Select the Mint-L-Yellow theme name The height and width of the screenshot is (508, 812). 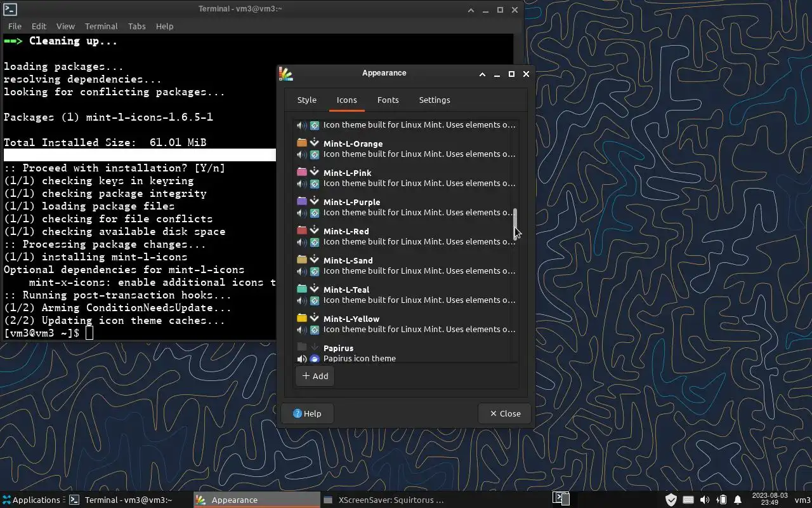click(351, 319)
